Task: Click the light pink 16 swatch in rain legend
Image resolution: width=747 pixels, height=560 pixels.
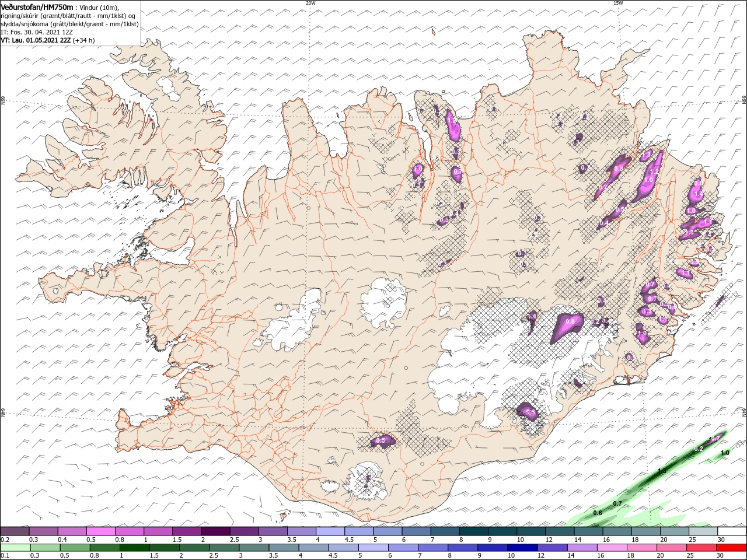Action: (613, 548)
